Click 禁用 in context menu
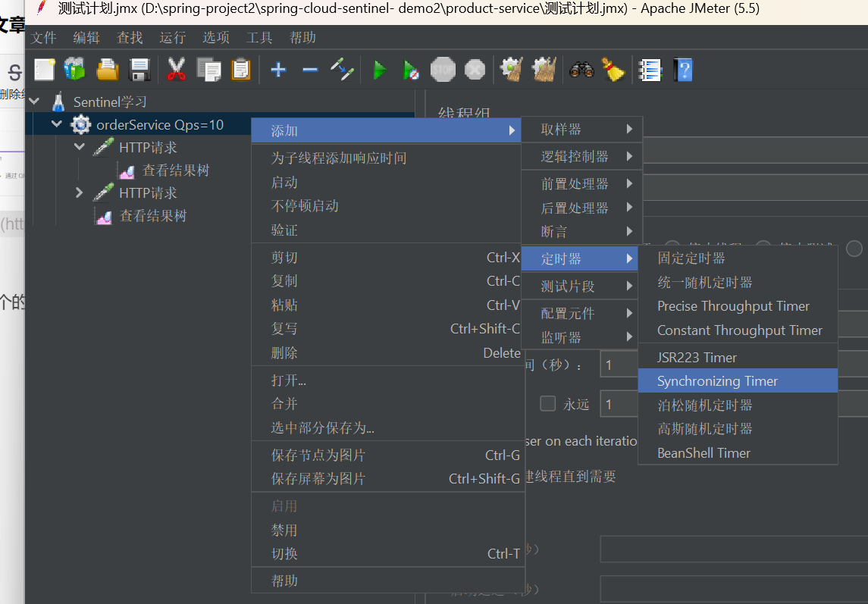Image resolution: width=868 pixels, height=604 pixels. [x=387, y=530]
